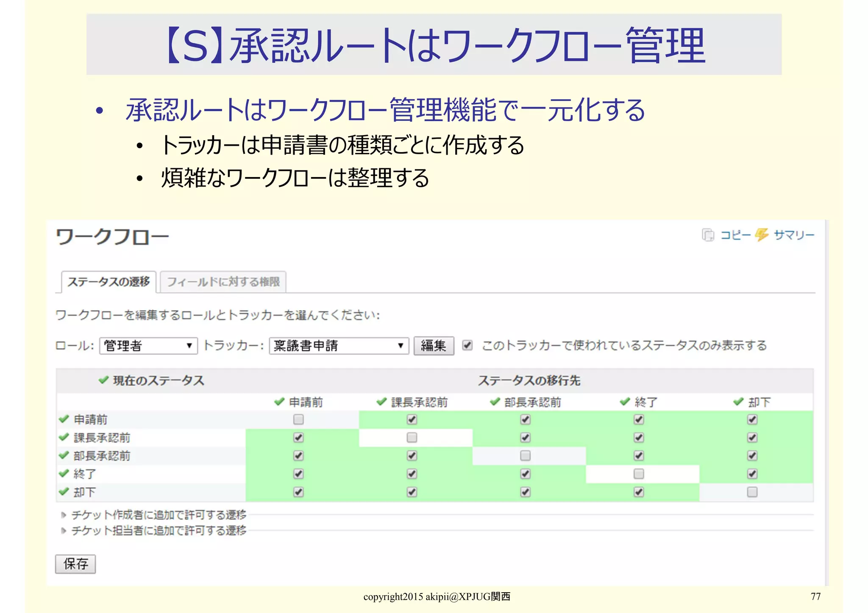The image size is (868, 613).
Task: Uncheck 申請前 row to 却下 transition
Action: click(x=752, y=419)
